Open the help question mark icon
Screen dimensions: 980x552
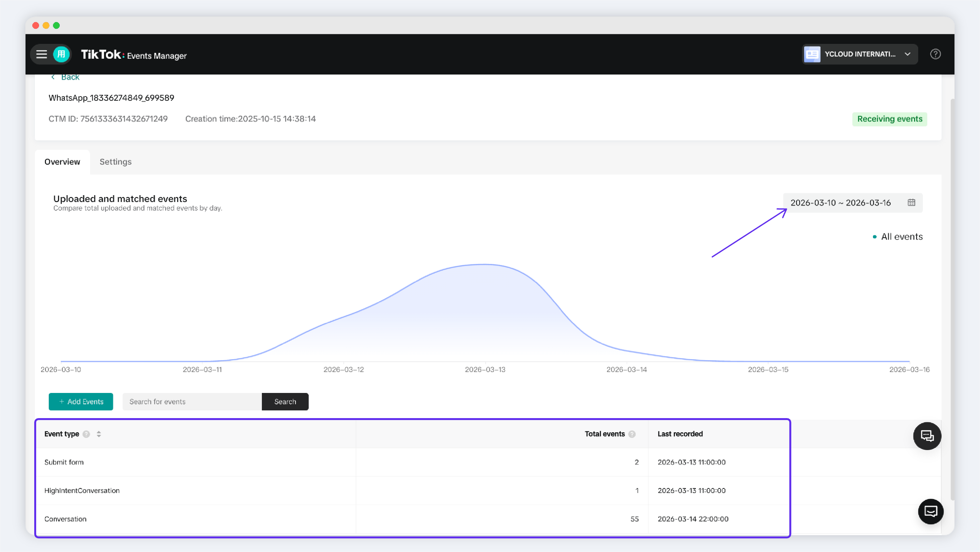935,55
